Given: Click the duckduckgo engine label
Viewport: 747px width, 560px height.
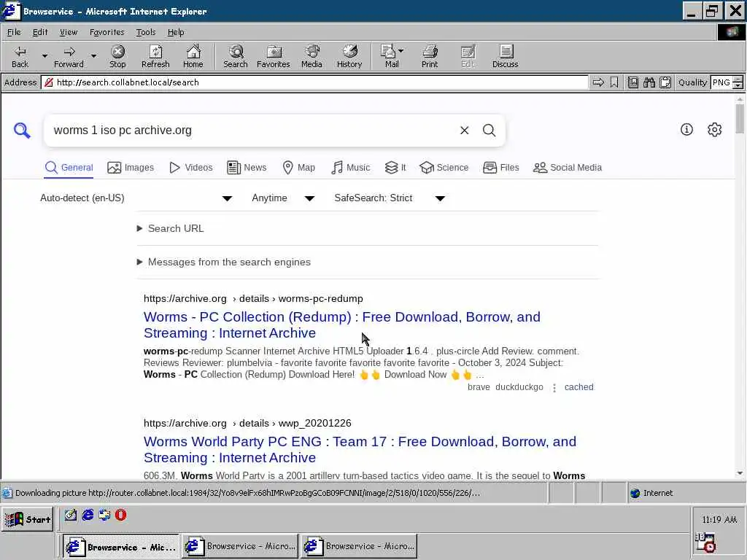Looking at the screenshot, I should pos(519,387).
